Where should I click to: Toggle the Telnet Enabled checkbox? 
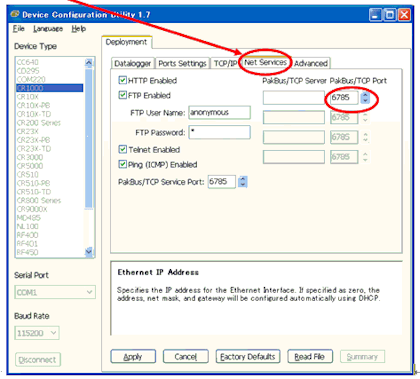click(123, 149)
